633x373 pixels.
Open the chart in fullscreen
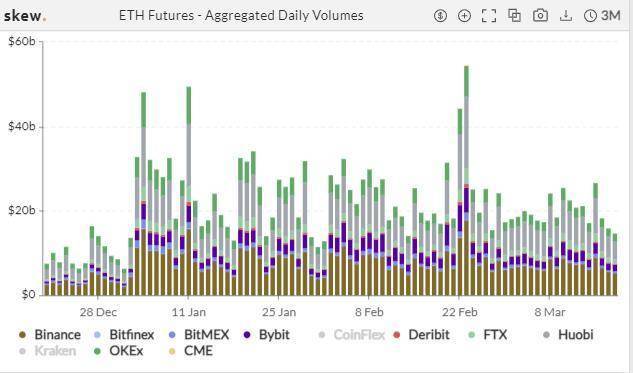(489, 16)
